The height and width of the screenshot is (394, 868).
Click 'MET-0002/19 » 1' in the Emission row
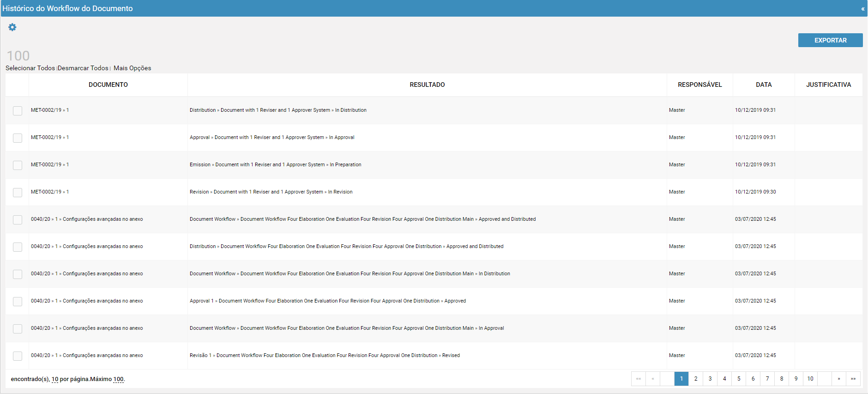pyautogui.click(x=50, y=164)
